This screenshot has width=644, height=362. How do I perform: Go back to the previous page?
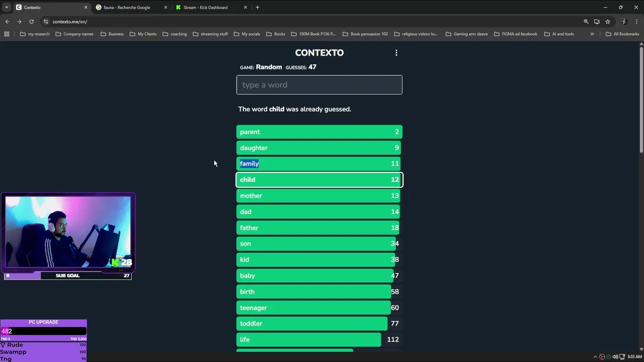tap(7, 22)
